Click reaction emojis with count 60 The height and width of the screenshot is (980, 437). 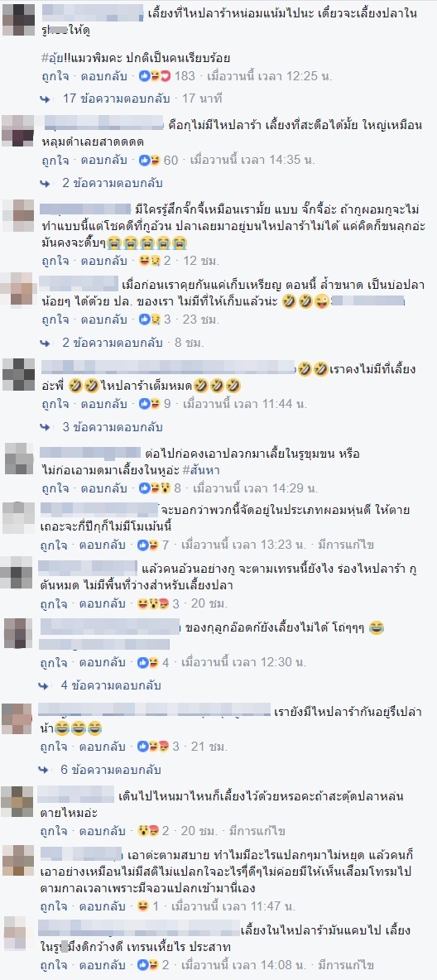(158, 160)
